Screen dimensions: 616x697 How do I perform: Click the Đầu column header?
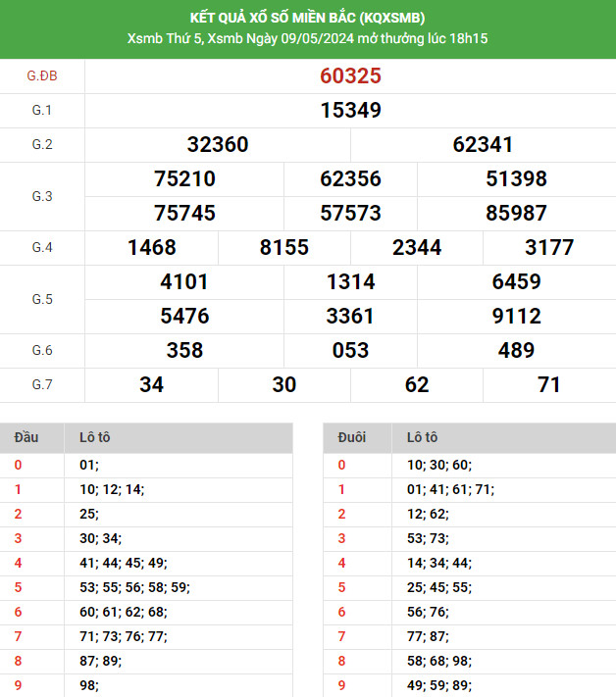[x=26, y=437]
